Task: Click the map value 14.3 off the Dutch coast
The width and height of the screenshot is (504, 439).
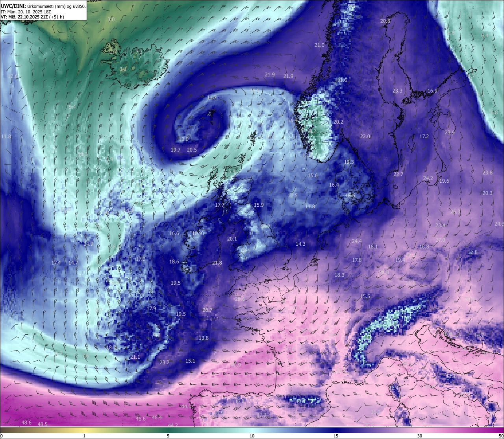Action: [300, 244]
